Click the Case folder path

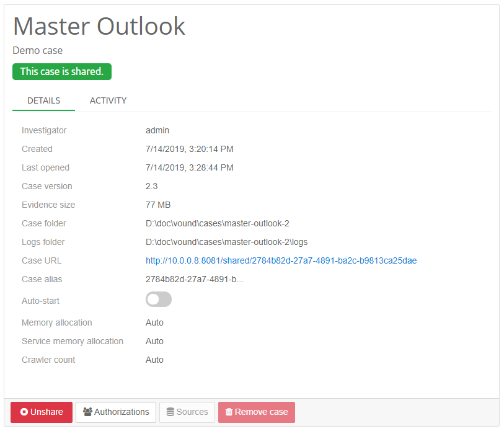pyautogui.click(x=217, y=223)
